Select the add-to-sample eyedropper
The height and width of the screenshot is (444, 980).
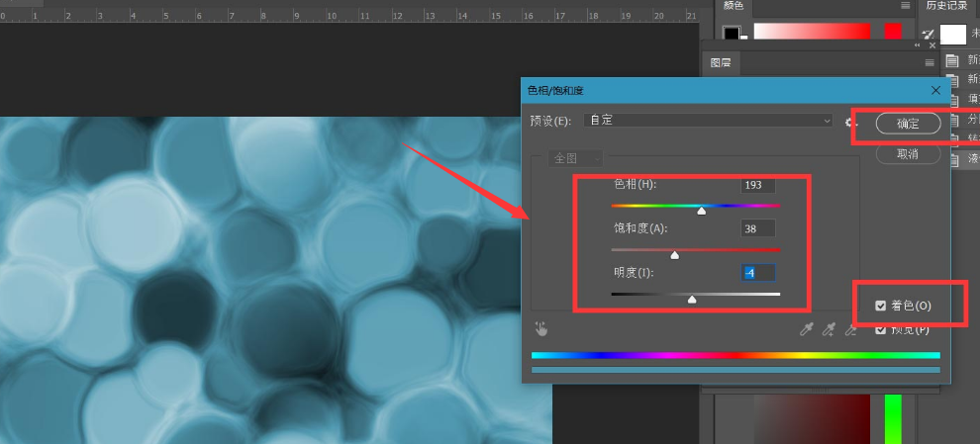click(829, 330)
